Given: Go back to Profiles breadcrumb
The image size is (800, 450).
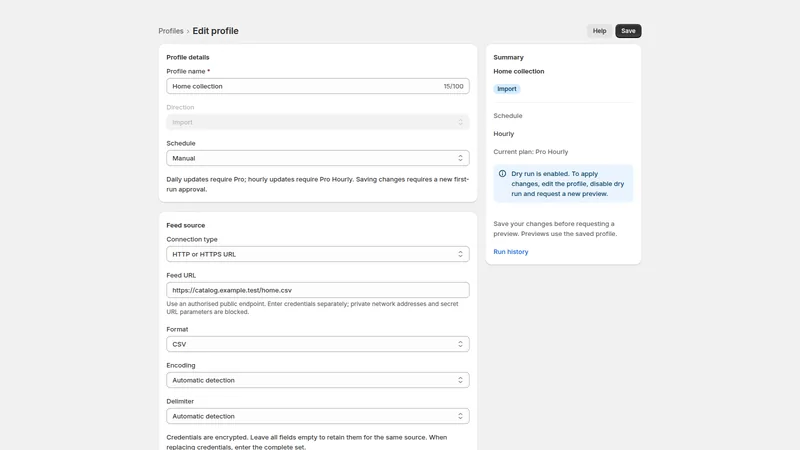Looking at the screenshot, I should [x=170, y=31].
